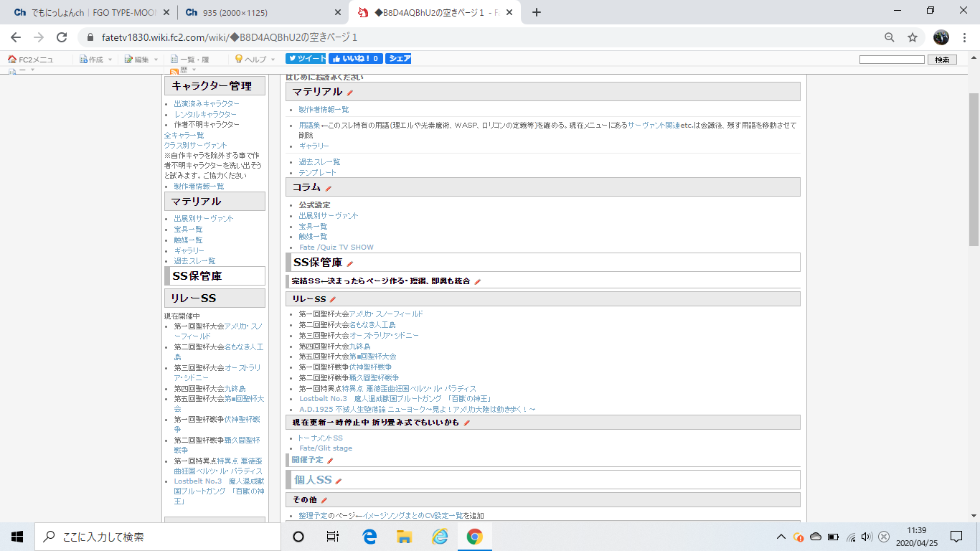Open the Chrome profile avatar
This screenshot has width=980, height=551.
tap(941, 37)
